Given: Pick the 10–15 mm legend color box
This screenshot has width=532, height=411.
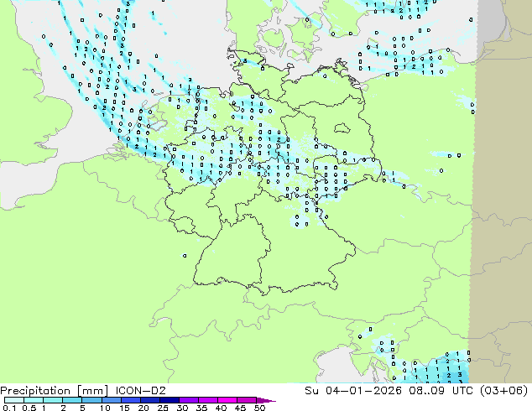Looking at the screenshot, I should [x=111, y=400].
